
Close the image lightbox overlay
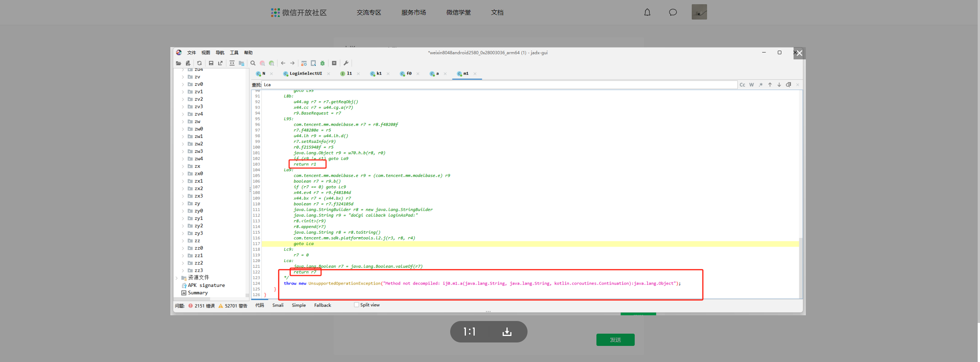pos(799,53)
